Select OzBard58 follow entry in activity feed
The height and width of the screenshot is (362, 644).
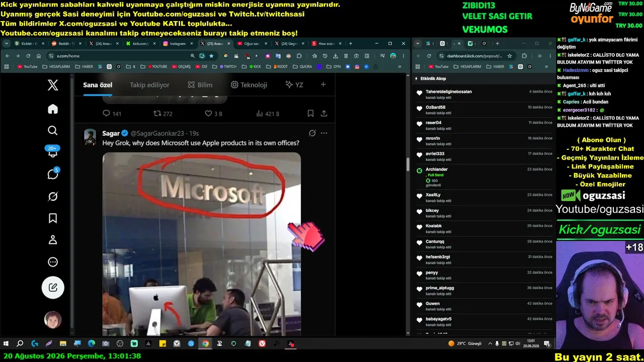pos(484,110)
